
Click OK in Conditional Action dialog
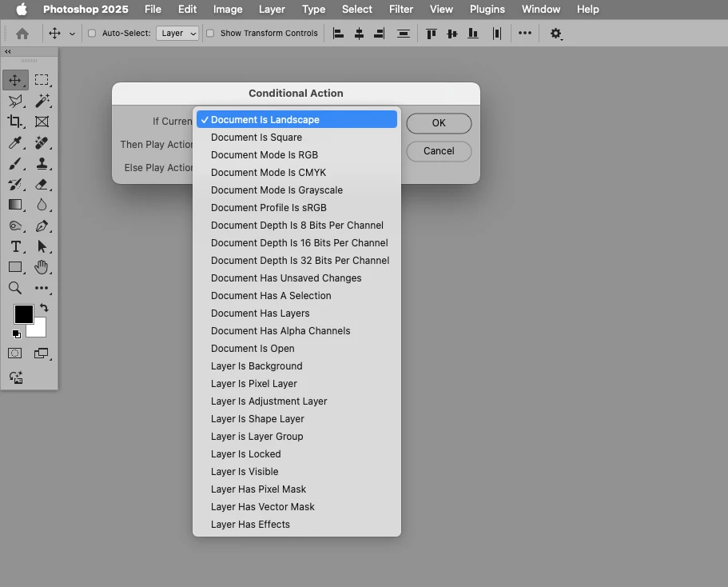(x=439, y=123)
